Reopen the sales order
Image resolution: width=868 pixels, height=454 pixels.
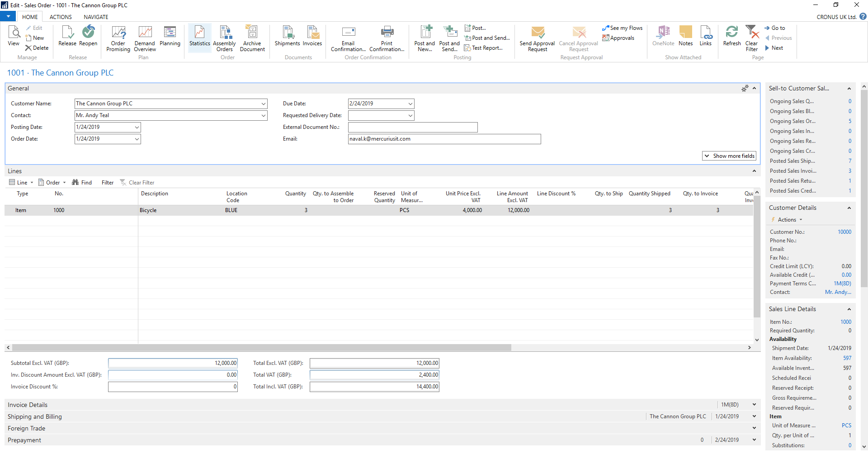pyautogui.click(x=88, y=36)
